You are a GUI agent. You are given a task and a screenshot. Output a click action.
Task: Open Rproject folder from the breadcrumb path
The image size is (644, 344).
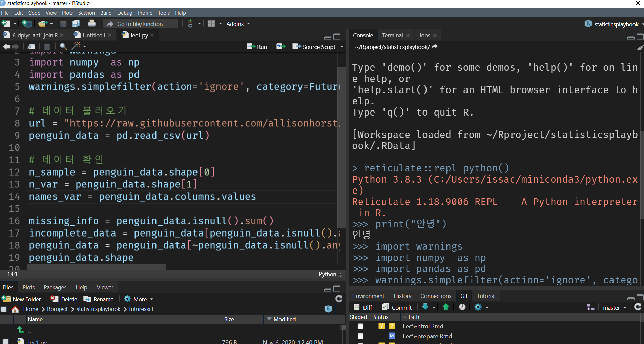click(x=57, y=309)
